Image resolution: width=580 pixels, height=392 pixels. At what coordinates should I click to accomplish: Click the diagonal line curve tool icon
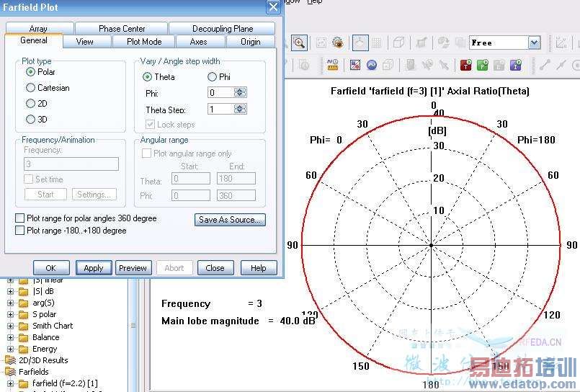coord(545,65)
